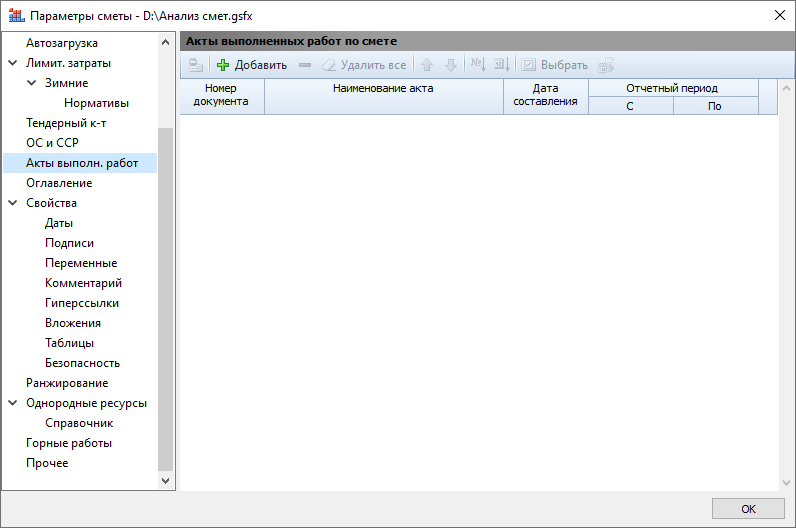The height and width of the screenshot is (528, 796).
Task: Click the app icon in title bar
Action: (17, 15)
